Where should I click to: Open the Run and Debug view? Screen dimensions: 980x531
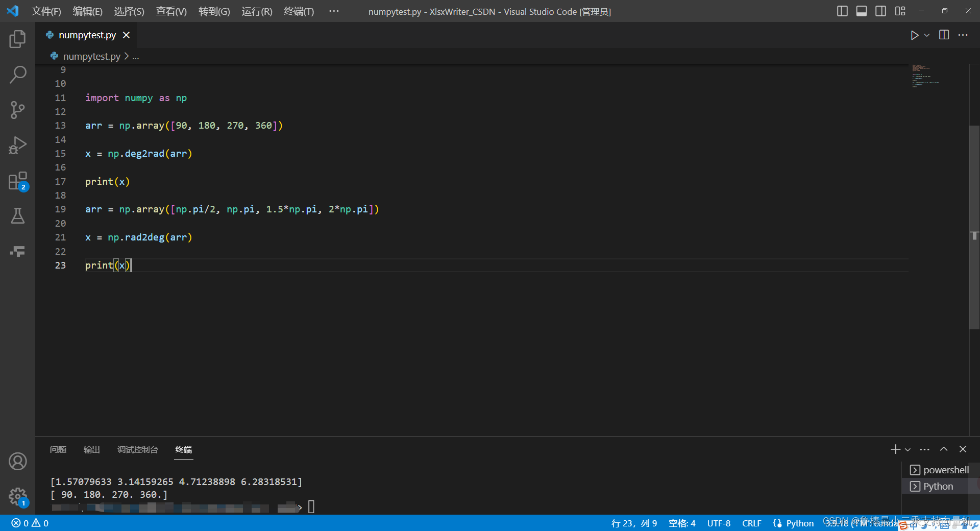17,145
